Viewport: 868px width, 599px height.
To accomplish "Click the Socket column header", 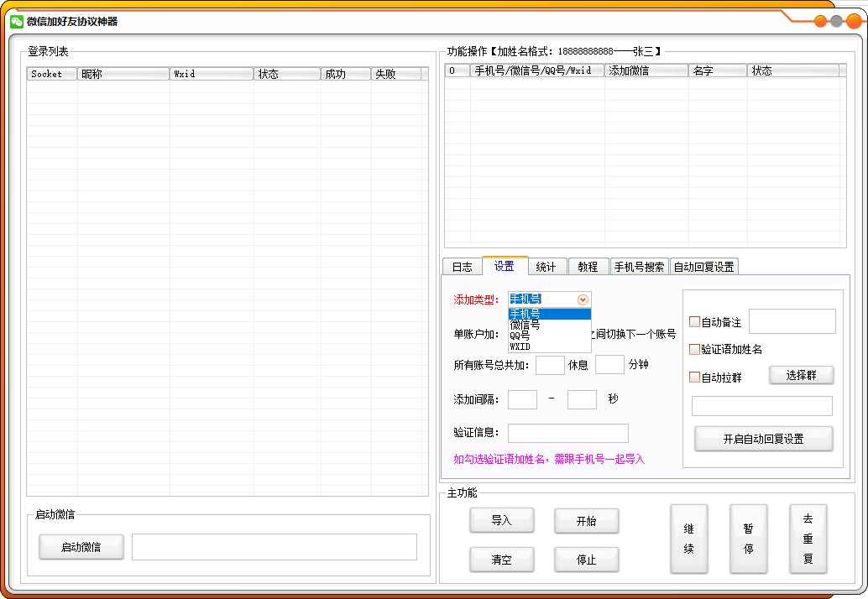I will 52,74.
